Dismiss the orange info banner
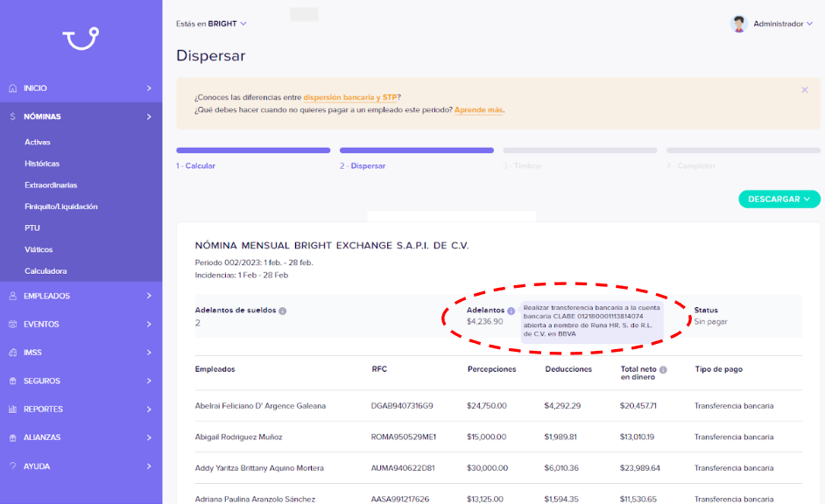The height and width of the screenshot is (504, 825). tap(805, 90)
